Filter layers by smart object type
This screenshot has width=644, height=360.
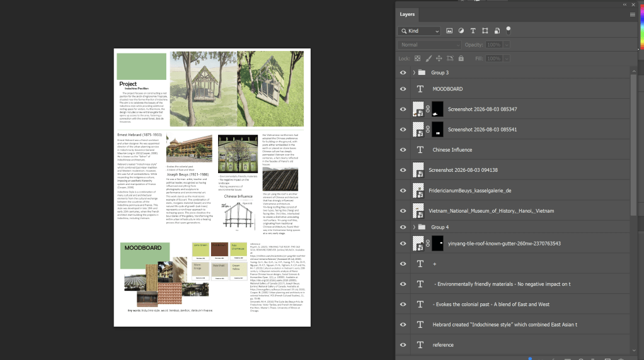[497, 31]
